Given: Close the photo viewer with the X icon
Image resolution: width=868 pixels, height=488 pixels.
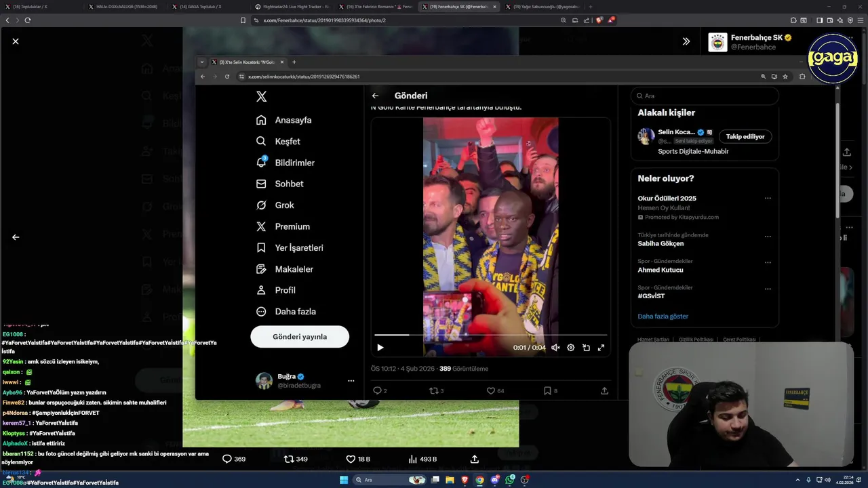Looking at the screenshot, I should [16, 41].
